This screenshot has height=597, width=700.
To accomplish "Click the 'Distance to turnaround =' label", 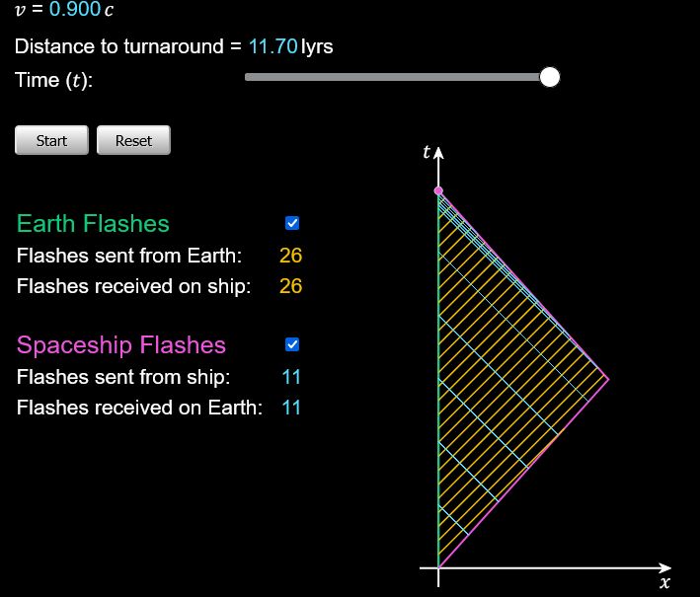I will 127,46.
